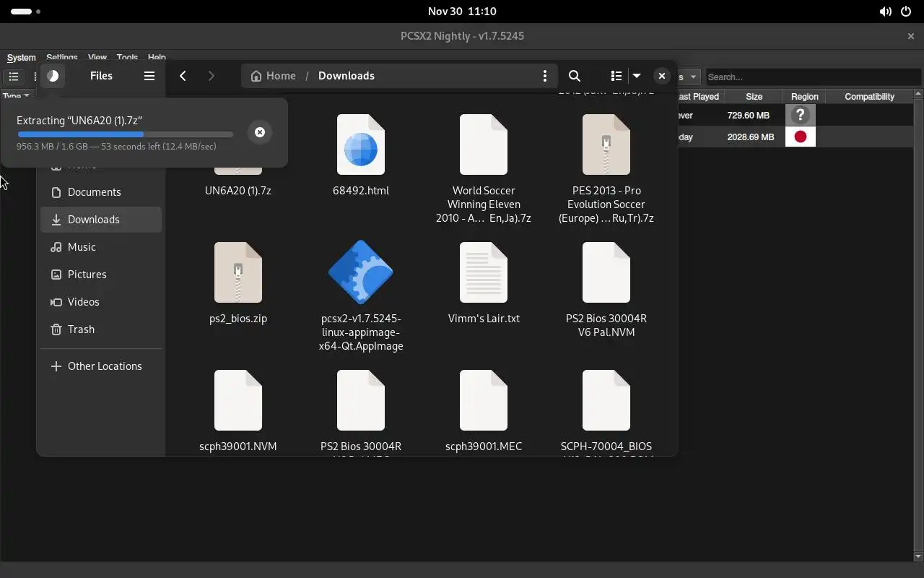Open the PCSX2 Settings menu
Viewport: 924px width, 578px height.
point(61,57)
